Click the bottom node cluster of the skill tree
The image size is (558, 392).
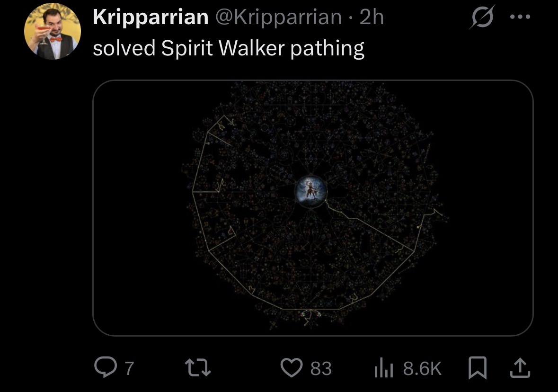pyautogui.click(x=311, y=317)
